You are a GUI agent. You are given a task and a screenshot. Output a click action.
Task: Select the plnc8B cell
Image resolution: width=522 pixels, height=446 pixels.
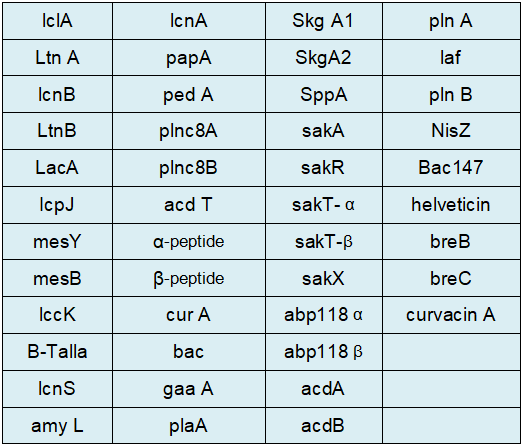pyautogui.click(x=189, y=168)
